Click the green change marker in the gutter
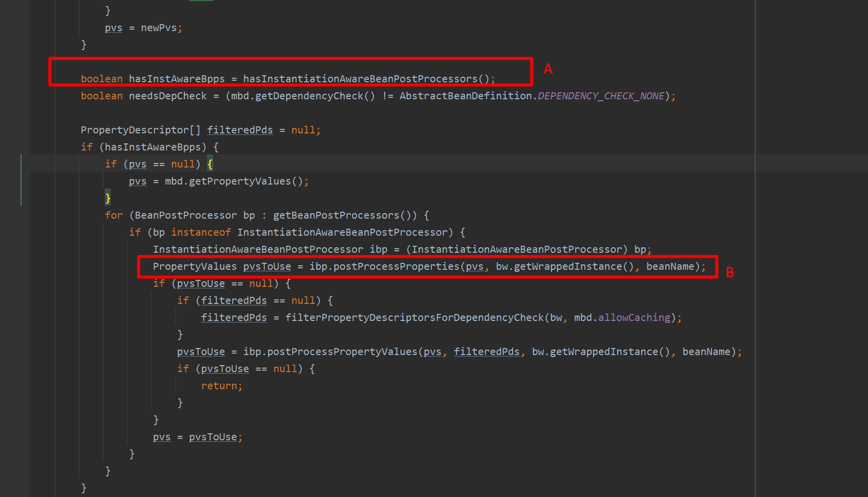This screenshot has width=868, height=497. [x=21, y=180]
